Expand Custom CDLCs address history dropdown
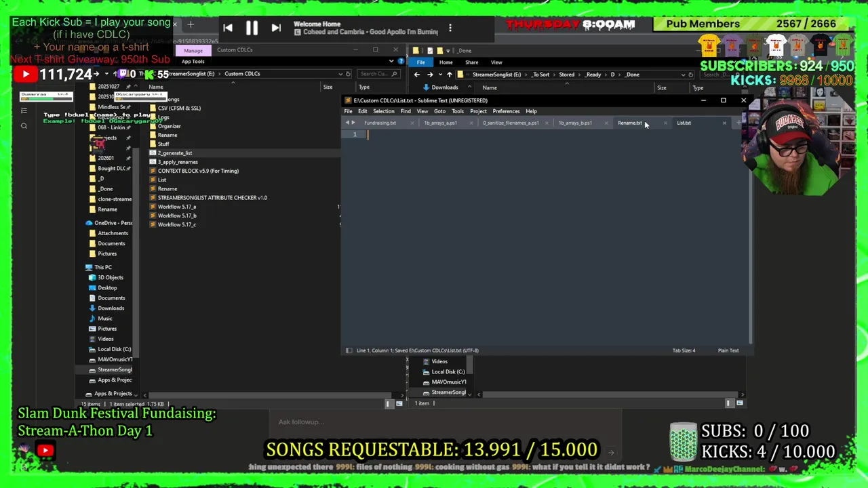 point(340,74)
